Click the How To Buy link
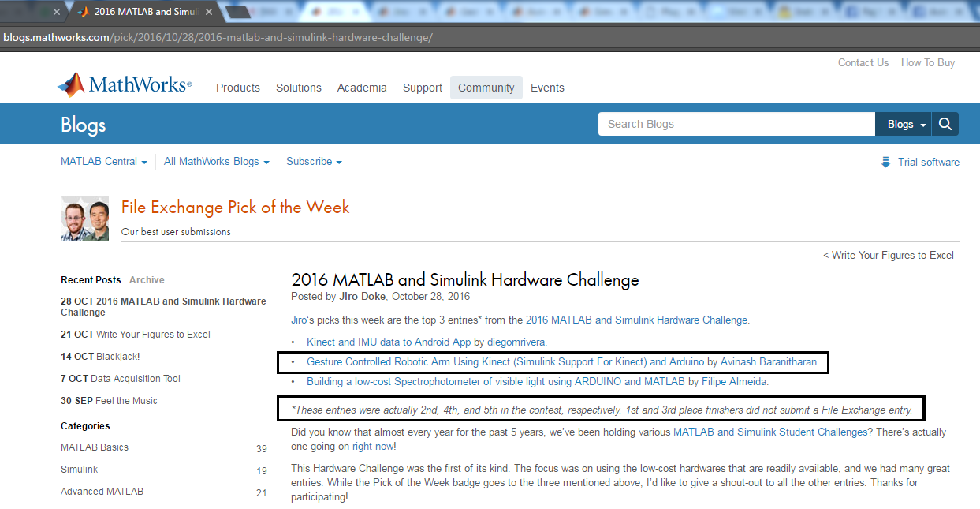This screenshot has height=509, width=980. 928,62
